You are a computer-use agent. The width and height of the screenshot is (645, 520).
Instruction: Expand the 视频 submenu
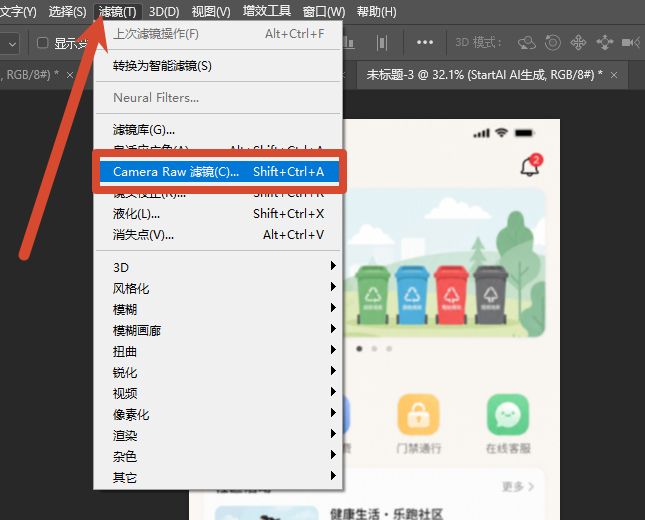coord(218,394)
